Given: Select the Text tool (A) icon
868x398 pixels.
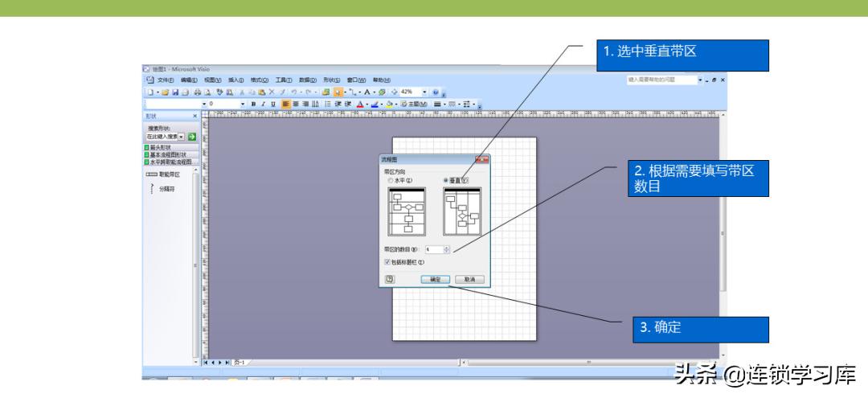Looking at the screenshot, I should point(366,92).
